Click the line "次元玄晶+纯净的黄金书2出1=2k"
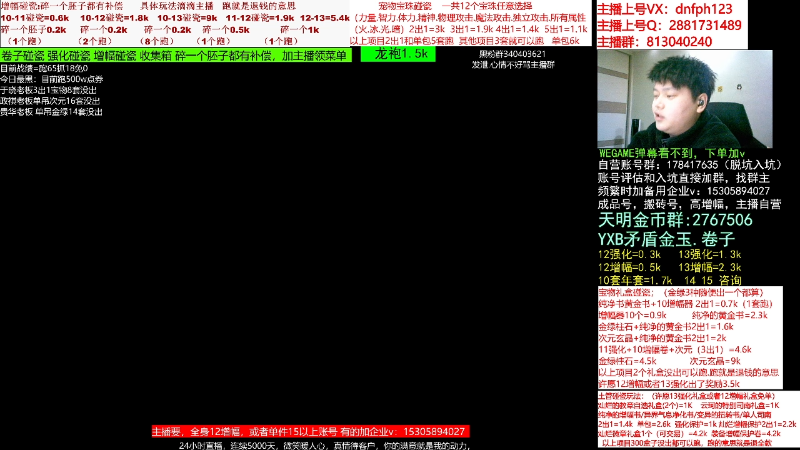The height and width of the screenshot is (450, 800). tap(662, 338)
